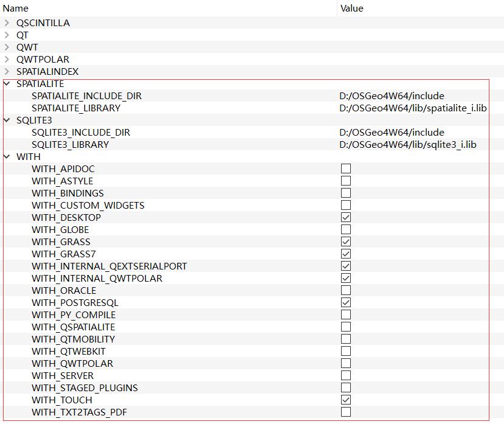This screenshot has width=504, height=424.
Task: Enable the WITH_ORACLE checkbox
Action: (x=346, y=290)
